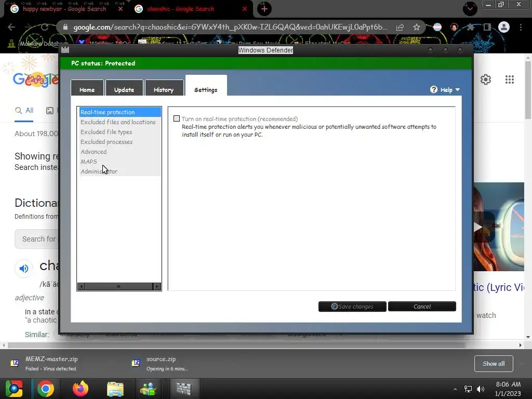Launch Firefox from the taskbar

(x=81, y=389)
